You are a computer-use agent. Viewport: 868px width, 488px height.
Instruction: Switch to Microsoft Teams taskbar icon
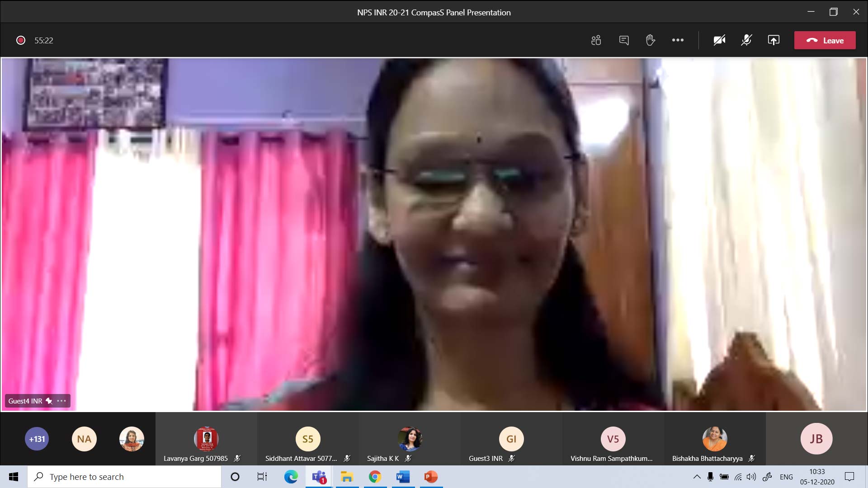tap(319, 477)
